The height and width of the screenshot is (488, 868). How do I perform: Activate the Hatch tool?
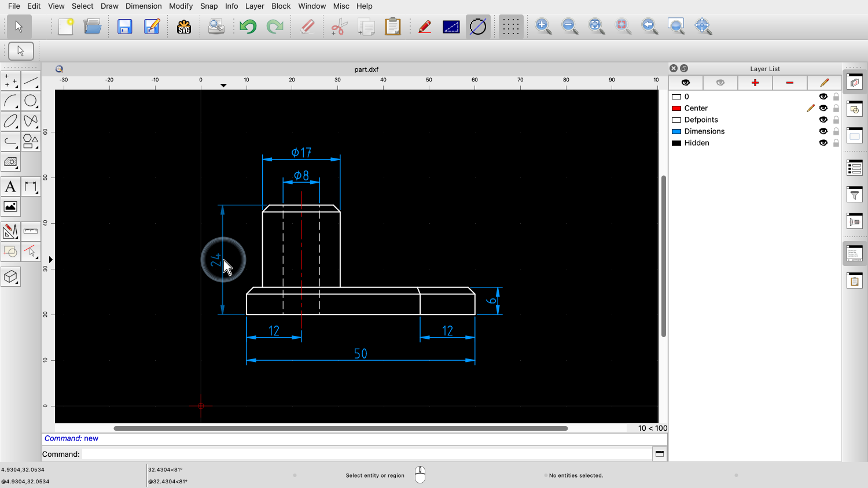(10, 162)
